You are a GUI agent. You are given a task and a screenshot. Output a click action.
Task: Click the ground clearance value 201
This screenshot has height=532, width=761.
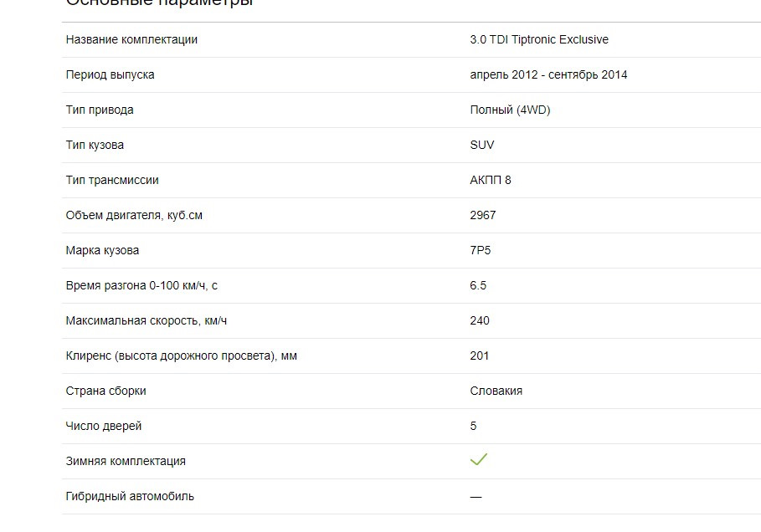tap(479, 356)
